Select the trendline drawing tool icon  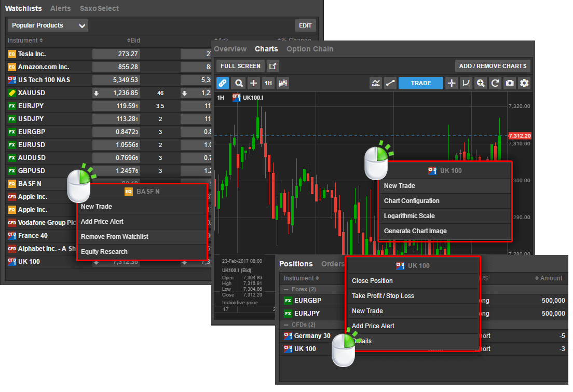point(390,83)
